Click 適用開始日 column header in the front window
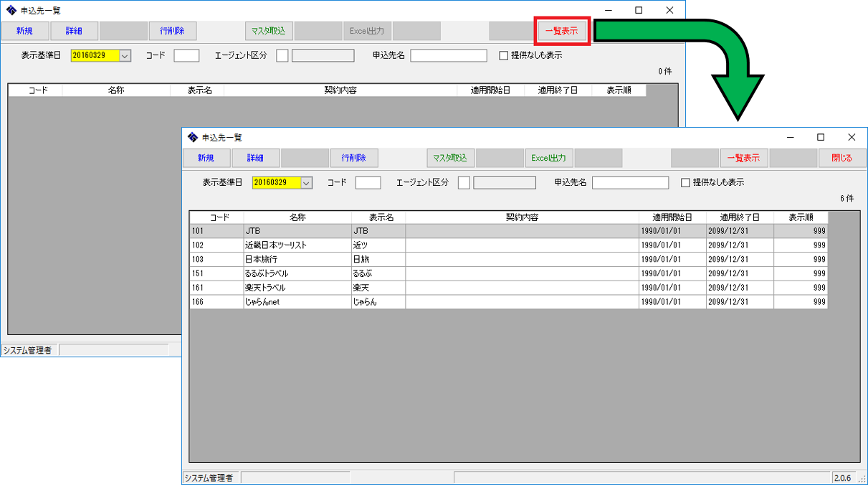The width and height of the screenshot is (868, 485). 672,217
